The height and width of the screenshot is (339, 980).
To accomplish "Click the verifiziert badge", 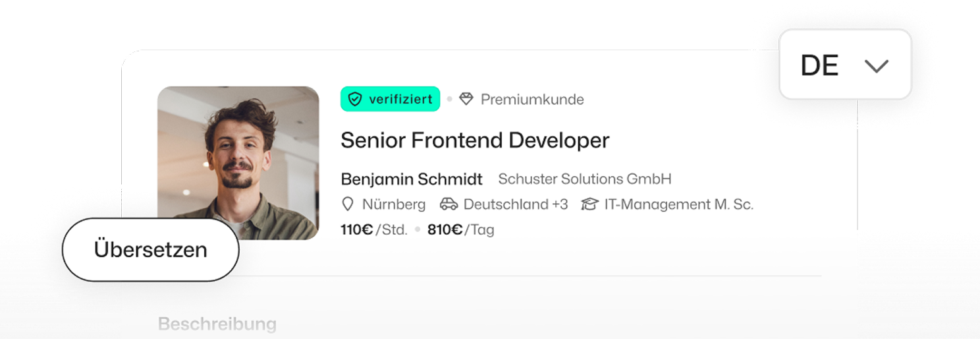I will click(390, 100).
